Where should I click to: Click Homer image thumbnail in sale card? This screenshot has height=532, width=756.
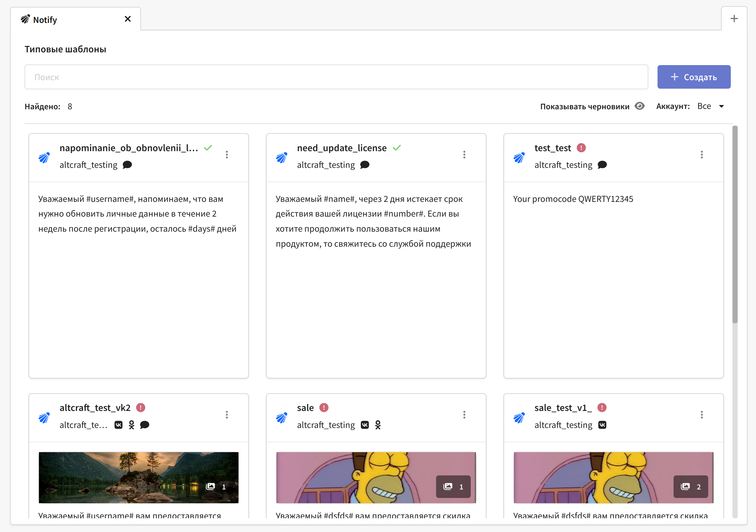(376, 477)
